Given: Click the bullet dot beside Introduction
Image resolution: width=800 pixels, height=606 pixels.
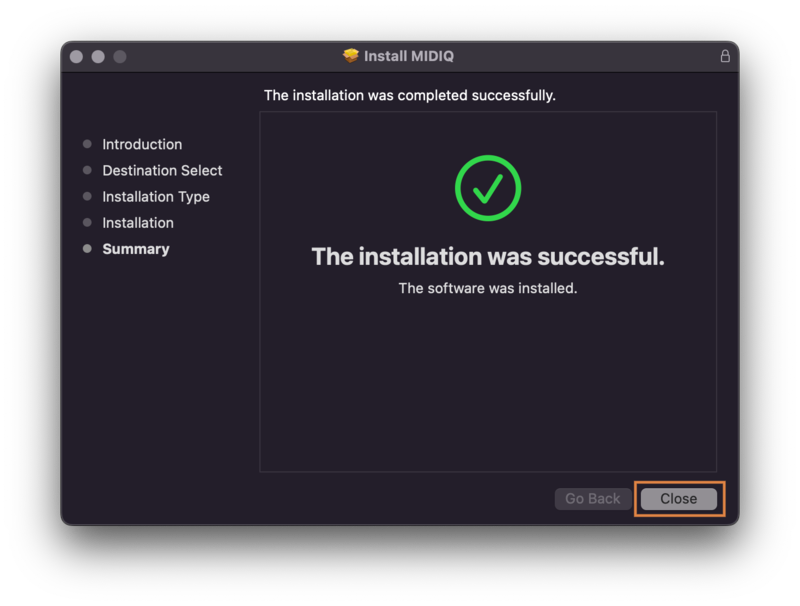Looking at the screenshot, I should 87,144.
